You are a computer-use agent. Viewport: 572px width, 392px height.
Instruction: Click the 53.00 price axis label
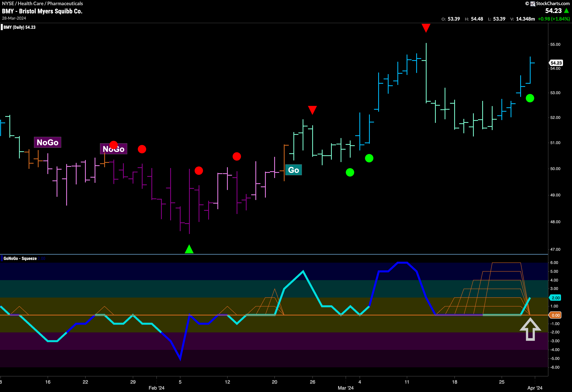click(x=555, y=93)
